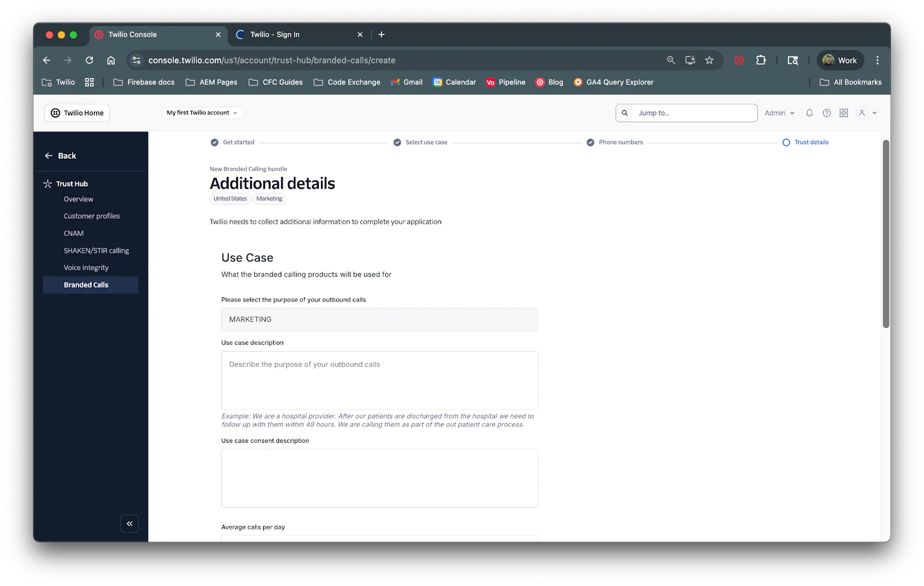Screen dimensions: 924x586
Task: Select the completed Get started step indicator
Action: coord(214,142)
